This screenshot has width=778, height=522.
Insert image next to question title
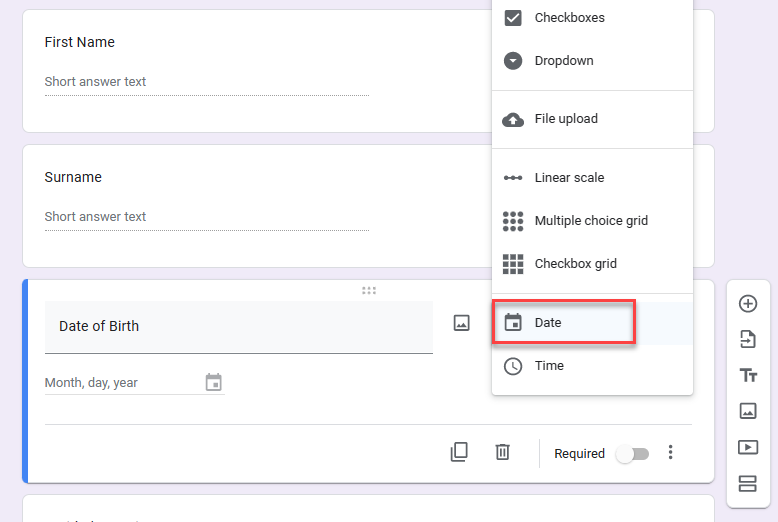pos(461,323)
